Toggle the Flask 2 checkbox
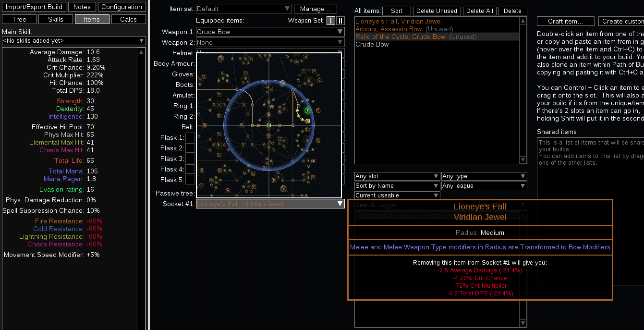644x330 pixels. click(x=190, y=148)
